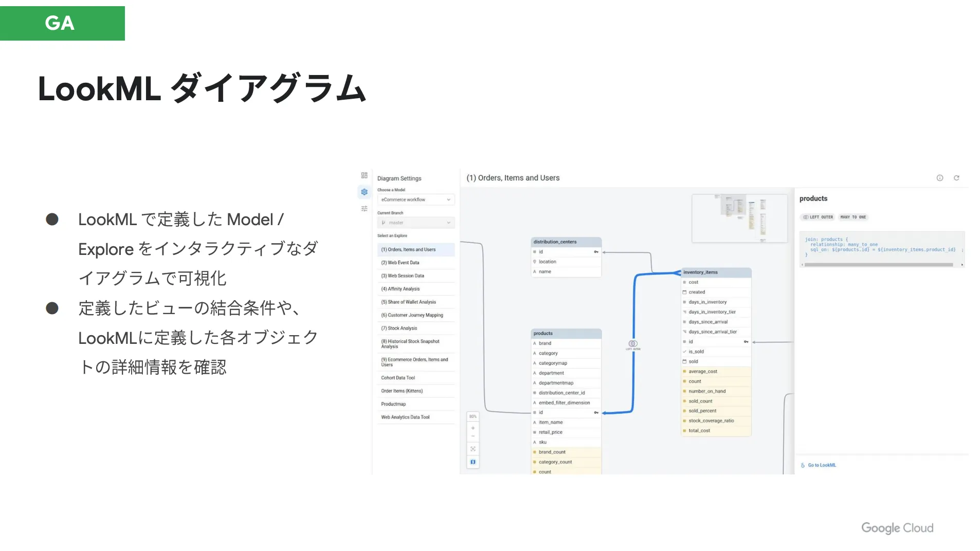Viewport: 980px width, 551px height.
Task: Select explore (6) Customer Journey Mapping
Action: (x=415, y=315)
